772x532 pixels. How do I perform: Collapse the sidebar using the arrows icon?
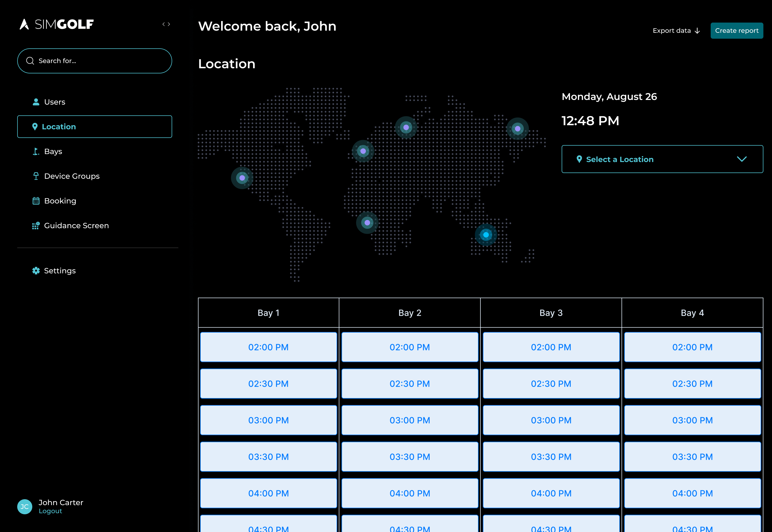[x=166, y=24]
